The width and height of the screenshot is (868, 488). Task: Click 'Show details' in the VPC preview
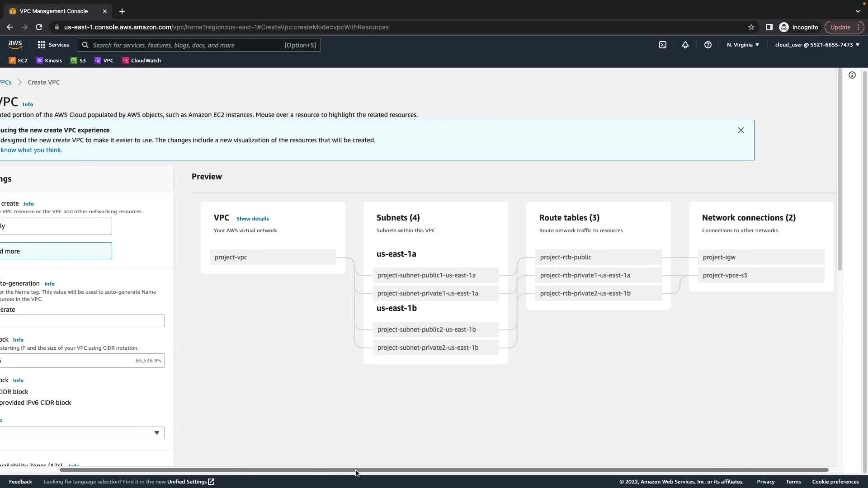click(x=252, y=219)
